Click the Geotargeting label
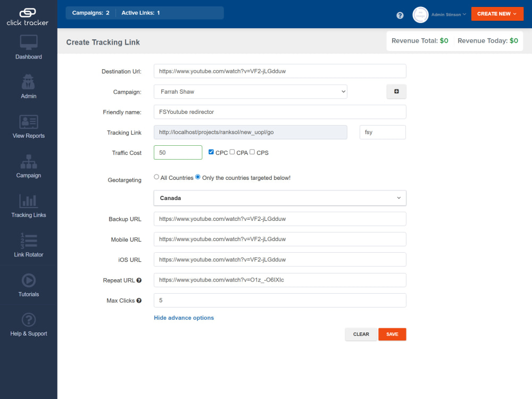Image resolution: width=532 pixels, height=399 pixels. (x=124, y=180)
